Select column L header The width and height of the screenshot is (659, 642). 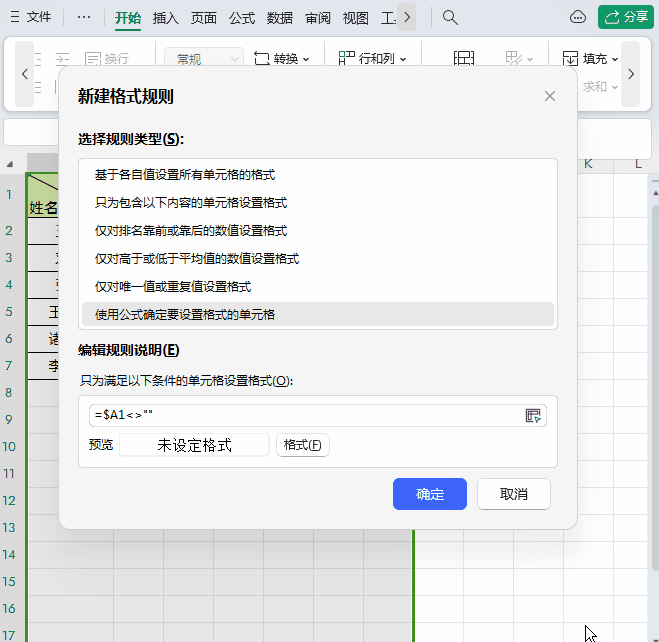[x=638, y=164]
